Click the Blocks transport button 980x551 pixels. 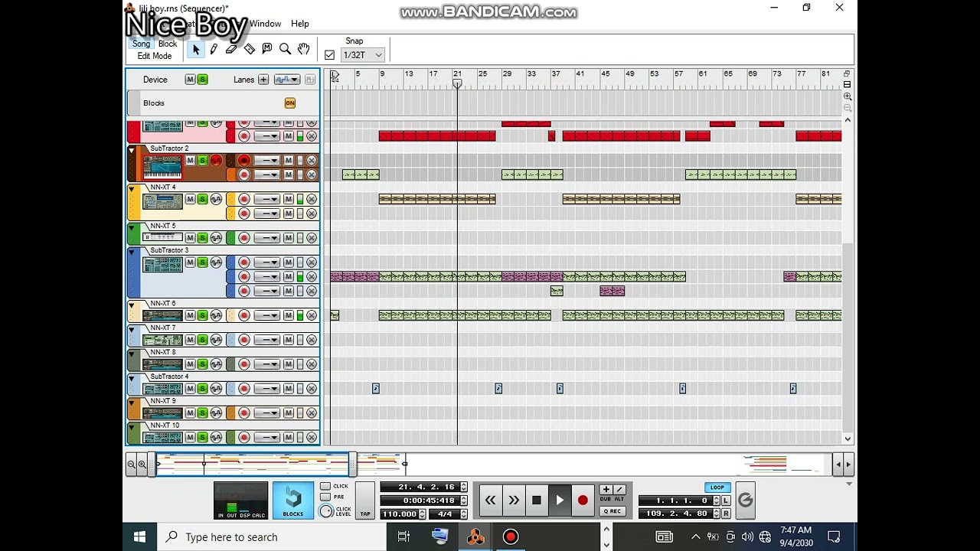click(x=293, y=500)
